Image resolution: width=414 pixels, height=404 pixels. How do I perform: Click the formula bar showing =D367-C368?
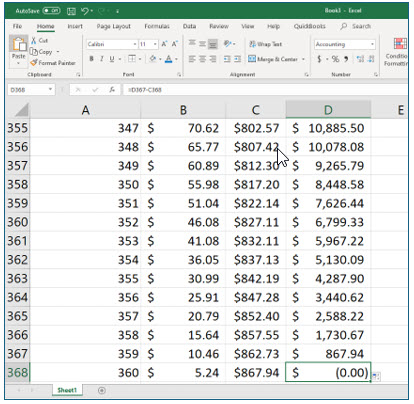[265, 90]
